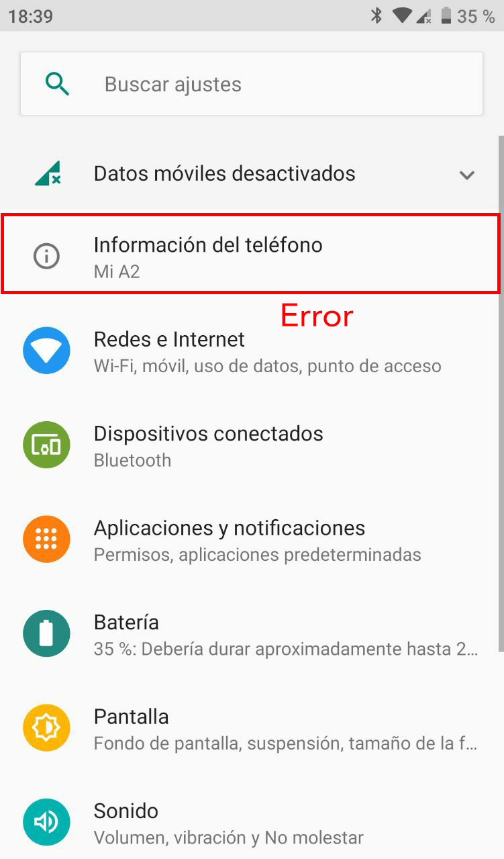Open the Sonido settings item

tap(252, 822)
